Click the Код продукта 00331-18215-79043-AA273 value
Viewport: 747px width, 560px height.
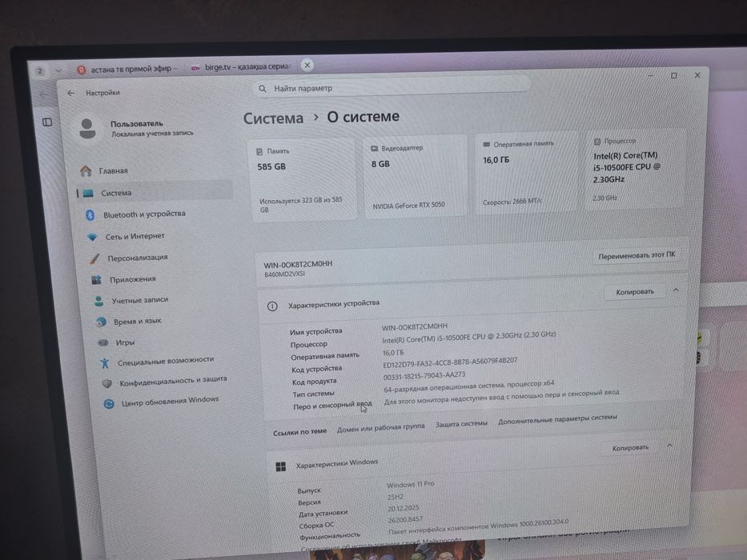pos(424,376)
